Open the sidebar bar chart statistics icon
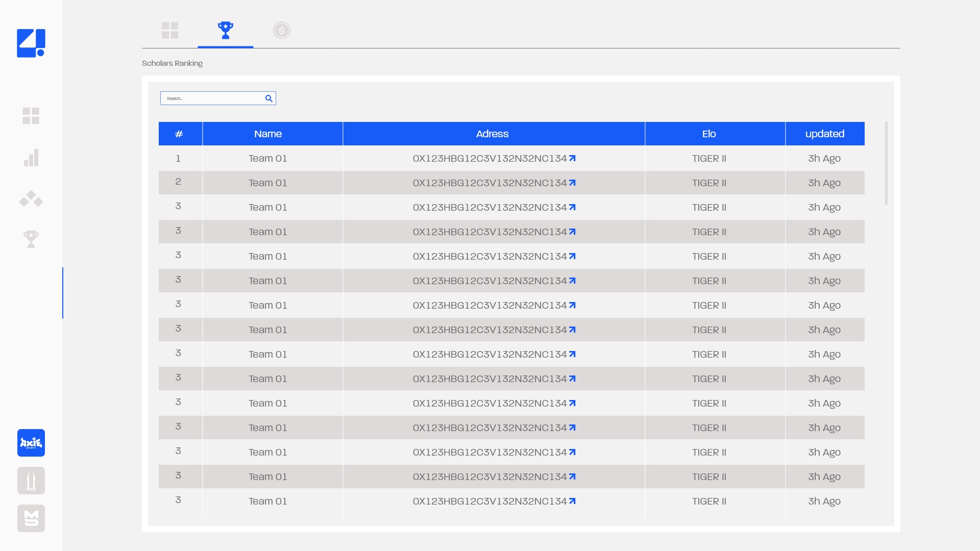This screenshot has width=980, height=551. (x=31, y=158)
